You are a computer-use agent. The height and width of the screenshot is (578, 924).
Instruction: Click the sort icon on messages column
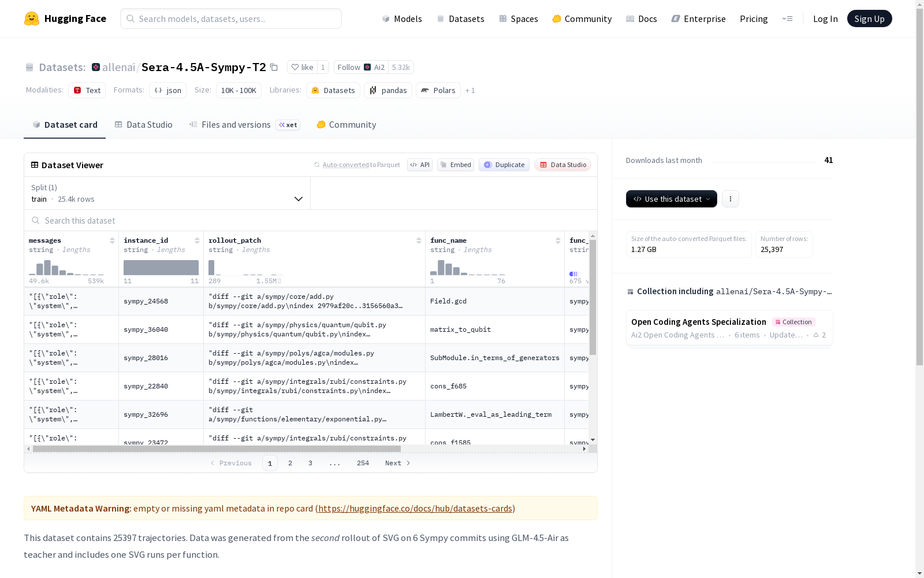pyautogui.click(x=112, y=240)
